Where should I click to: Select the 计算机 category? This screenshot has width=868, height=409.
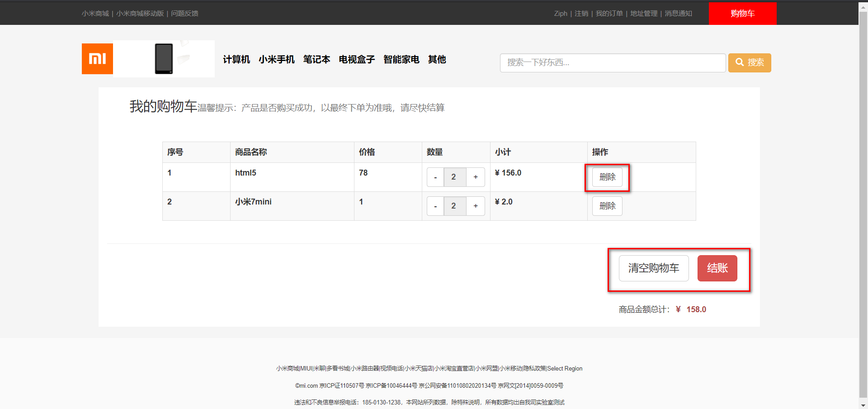(x=236, y=59)
